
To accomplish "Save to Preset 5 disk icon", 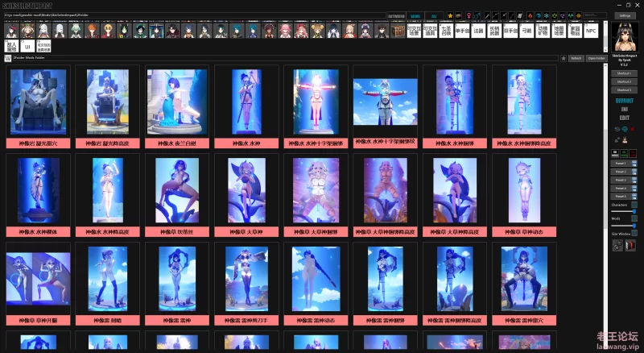I will [634, 197].
